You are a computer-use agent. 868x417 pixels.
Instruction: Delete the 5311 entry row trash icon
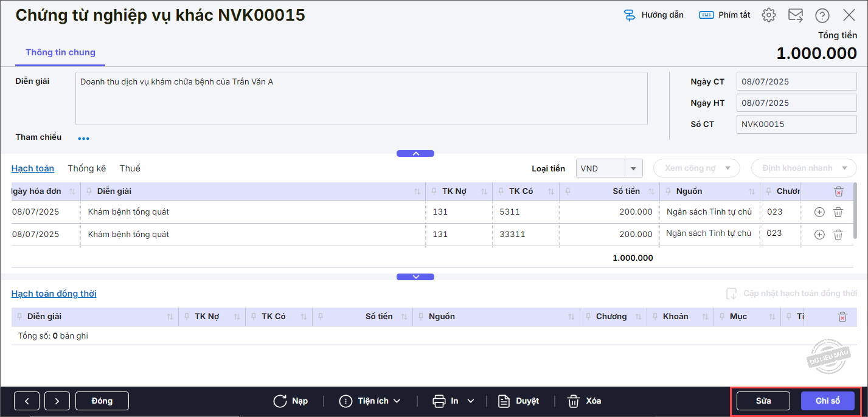point(838,212)
